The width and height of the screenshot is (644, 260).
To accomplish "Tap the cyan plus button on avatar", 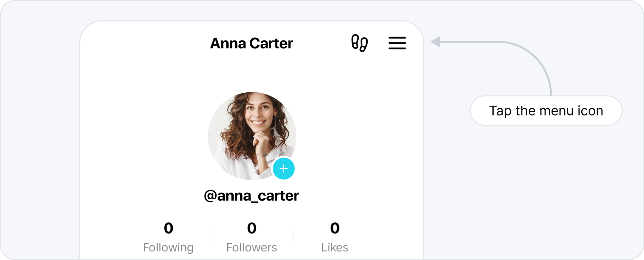I will point(284,169).
